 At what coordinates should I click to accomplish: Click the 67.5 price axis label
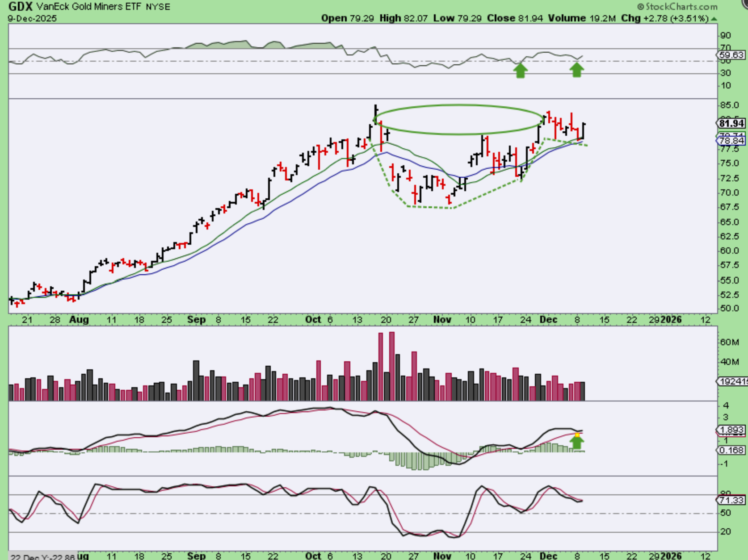[x=729, y=207]
